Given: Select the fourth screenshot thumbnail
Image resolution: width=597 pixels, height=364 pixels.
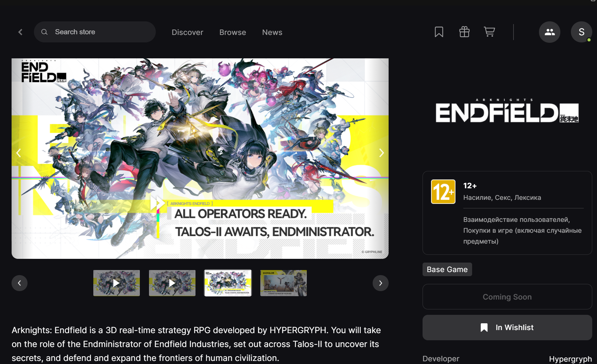Looking at the screenshot, I should tap(283, 283).
